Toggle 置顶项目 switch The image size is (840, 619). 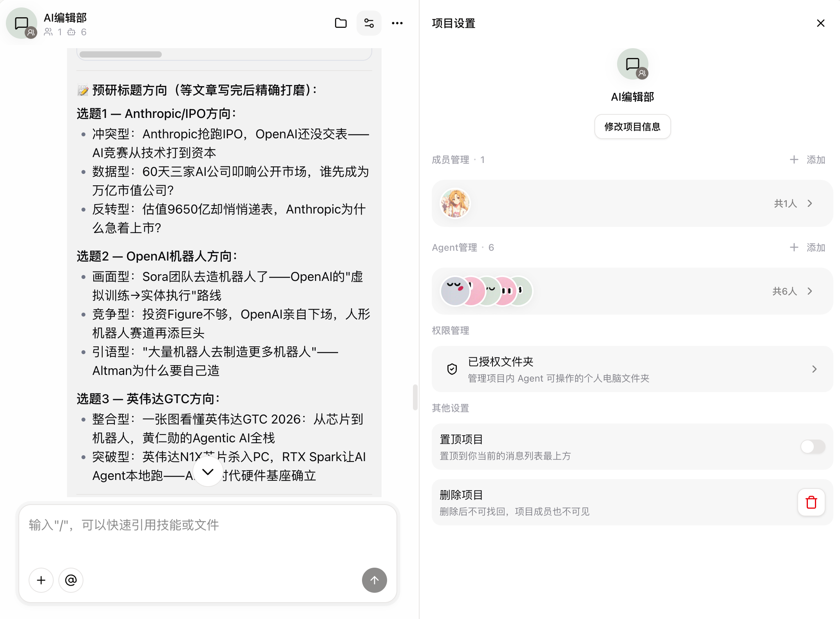point(813,447)
